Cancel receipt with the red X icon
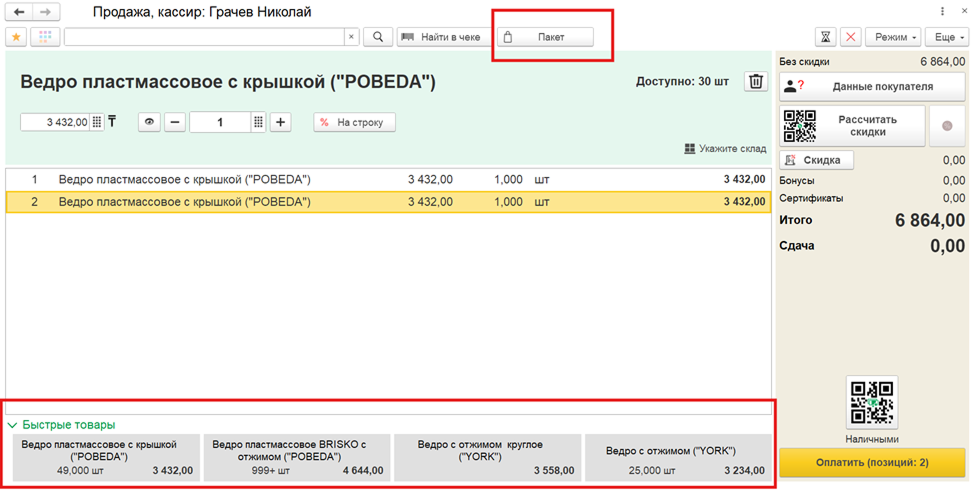The height and width of the screenshot is (490, 974). (x=850, y=37)
